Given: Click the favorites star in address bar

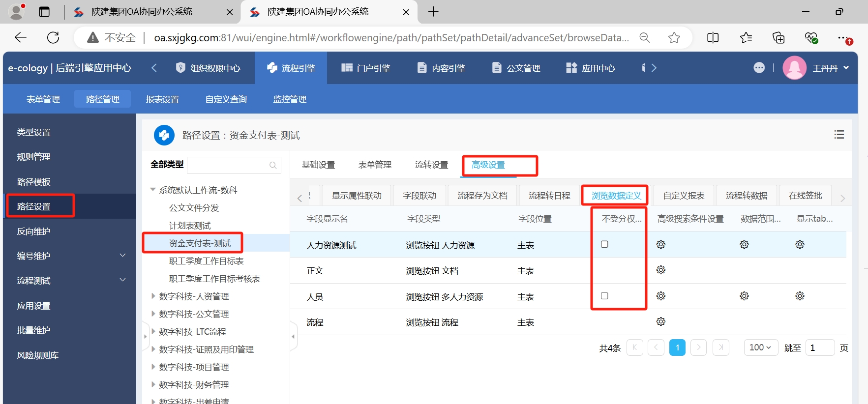Looking at the screenshot, I should pos(674,38).
